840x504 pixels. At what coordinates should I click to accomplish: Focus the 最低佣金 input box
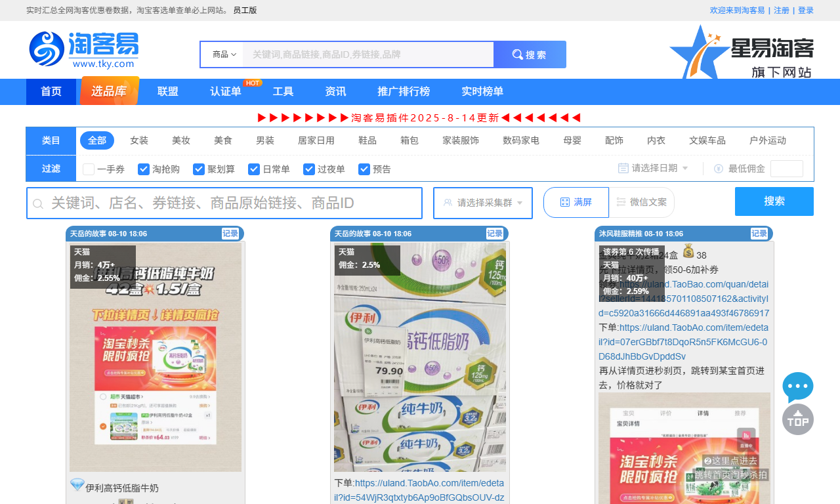[787, 169]
